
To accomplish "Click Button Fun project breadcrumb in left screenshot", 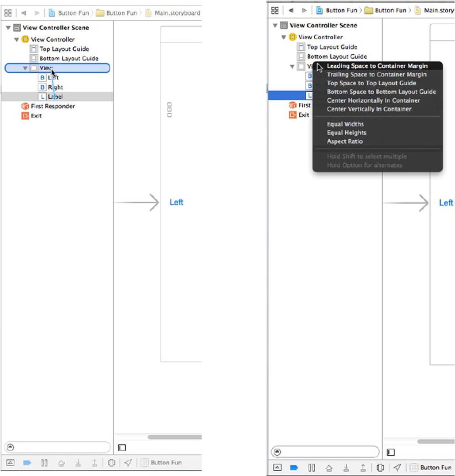I will [69, 13].
